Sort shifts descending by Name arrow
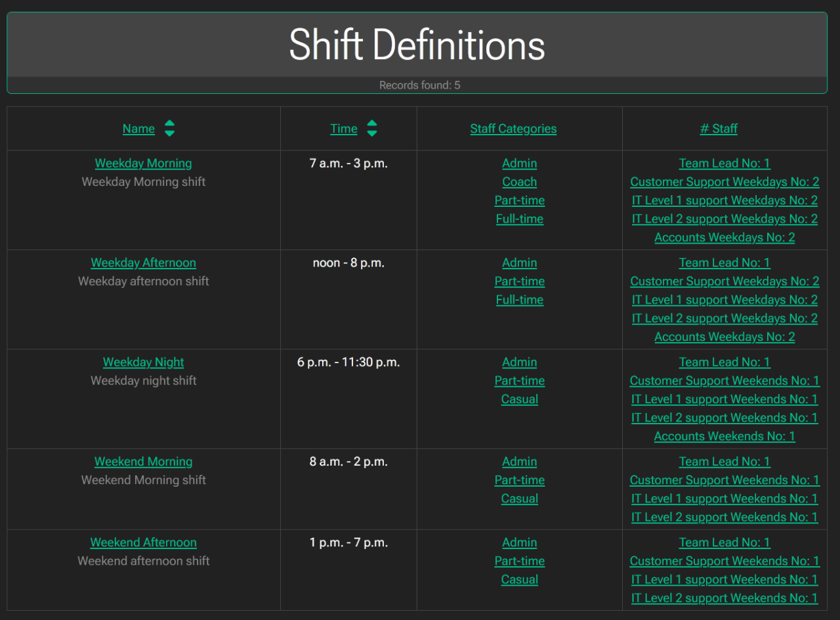This screenshot has width=840, height=620. [169, 133]
